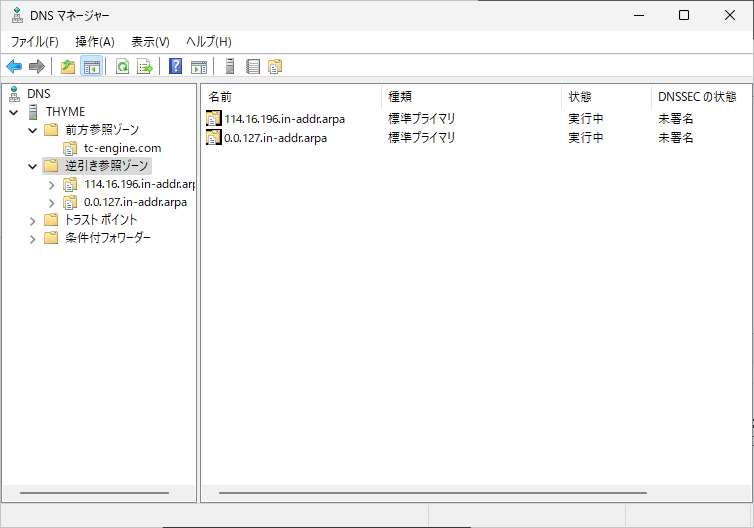754x528 pixels.
Task: Click 標準プライマリ in the 114.16.196 row
Action: [421, 119]
